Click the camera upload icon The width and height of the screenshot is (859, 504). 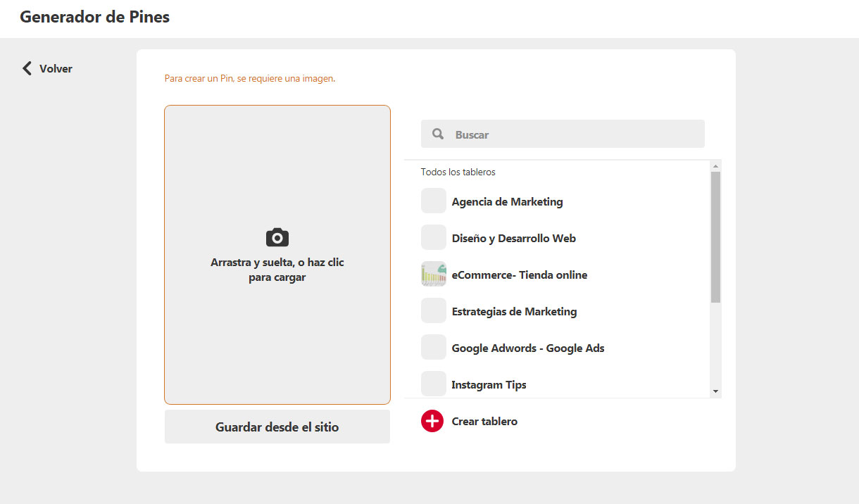277,237
